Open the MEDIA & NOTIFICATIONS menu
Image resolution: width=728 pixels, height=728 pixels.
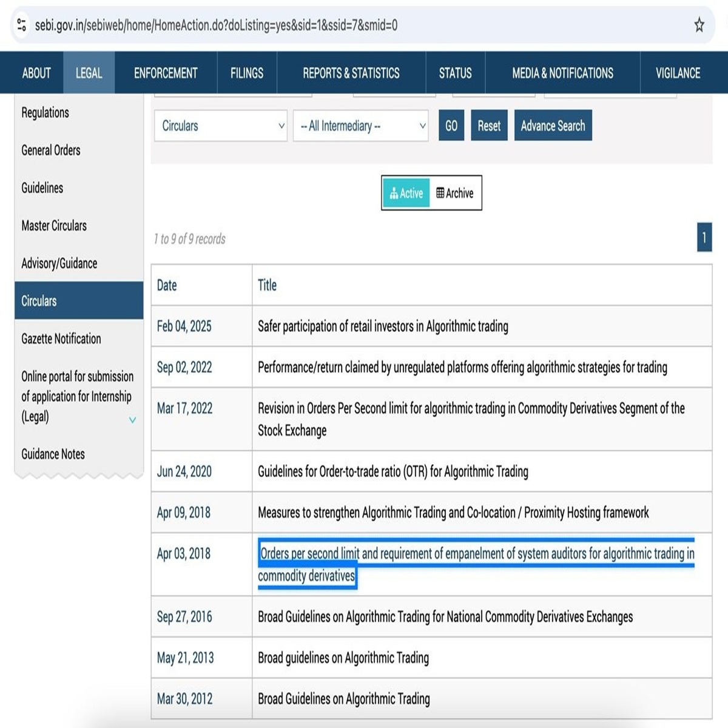point(562,73)
